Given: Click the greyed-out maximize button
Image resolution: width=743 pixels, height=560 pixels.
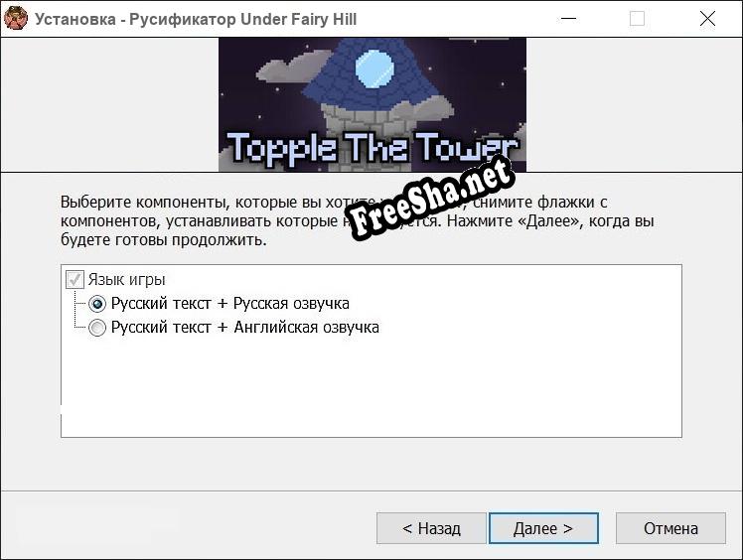Looking at the screenshot, I should pyautogui.click(x=637, y=19).
